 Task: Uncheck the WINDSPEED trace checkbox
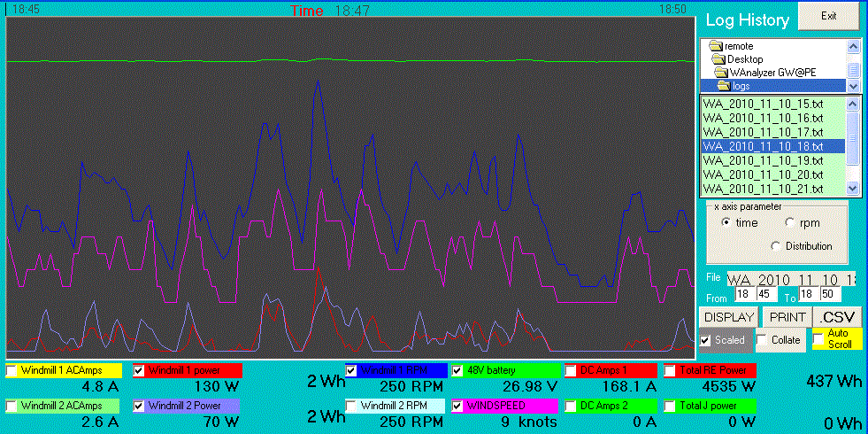[x=457, y=406]
